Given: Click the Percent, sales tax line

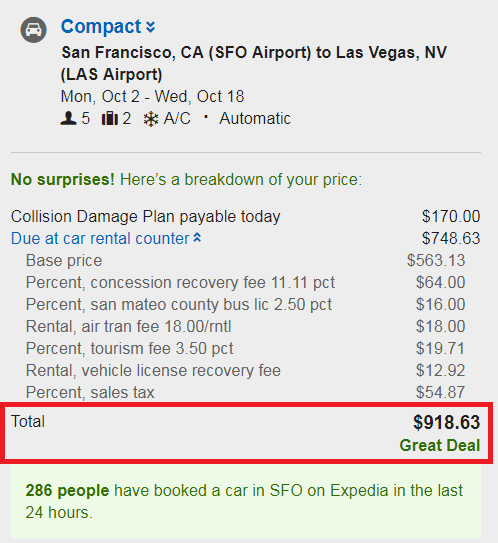Looking at the screenshot, I should pos(246,392).
